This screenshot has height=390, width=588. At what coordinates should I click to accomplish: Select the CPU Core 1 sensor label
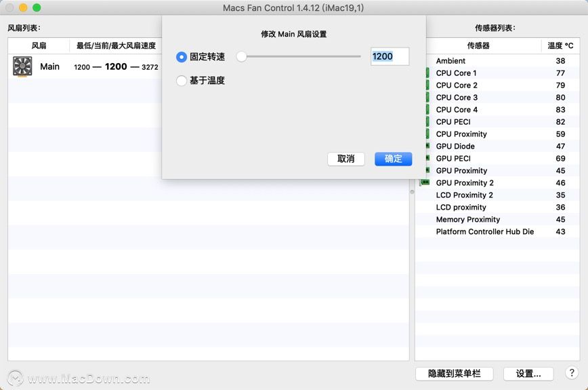click(456, 73)
